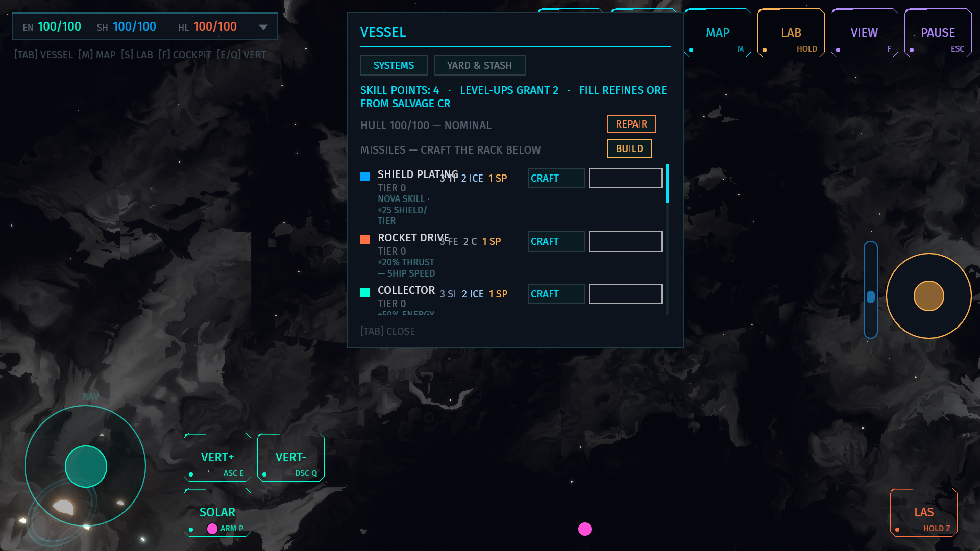
Task: Click the Collector progress box
Action: (625, 294)
